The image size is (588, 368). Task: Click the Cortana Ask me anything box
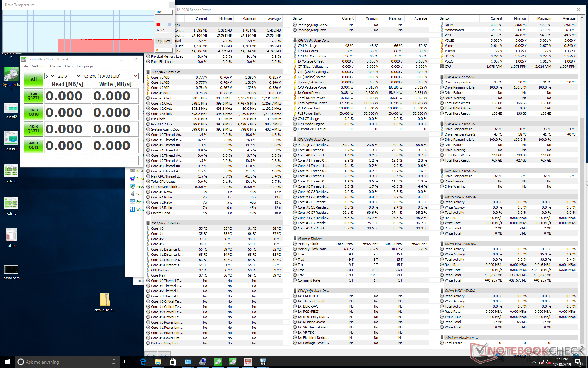67,362
